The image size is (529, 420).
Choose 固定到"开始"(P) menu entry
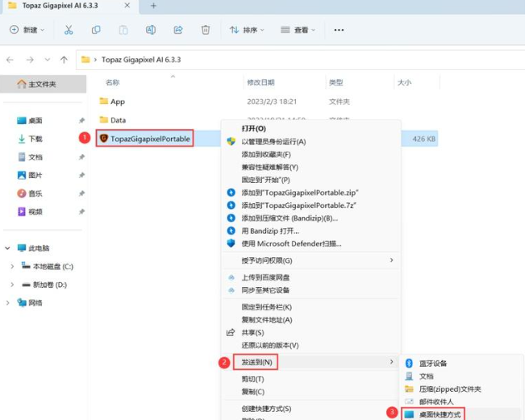[x=266, y=180]
